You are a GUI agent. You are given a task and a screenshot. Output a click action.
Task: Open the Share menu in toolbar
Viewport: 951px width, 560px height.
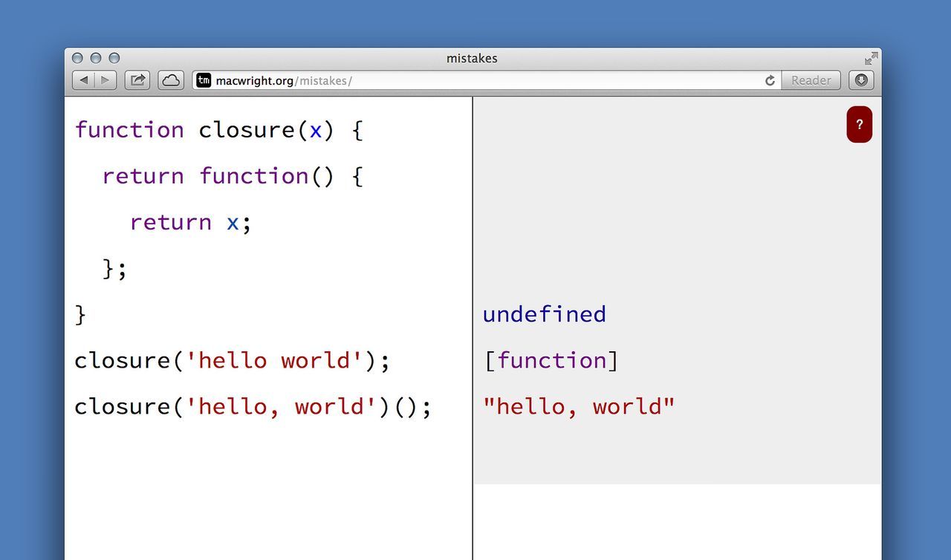point(137,80)
